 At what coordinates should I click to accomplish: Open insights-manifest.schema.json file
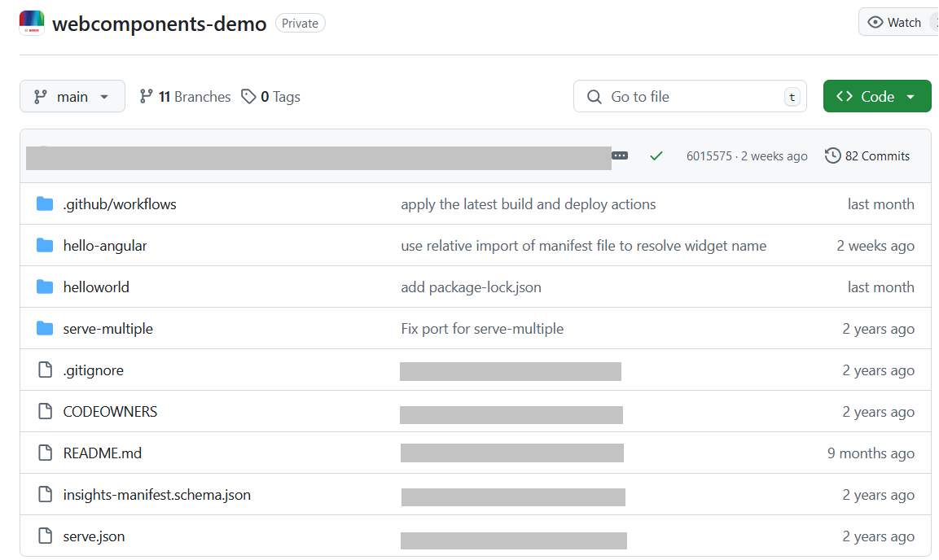(x=156, y=495)
